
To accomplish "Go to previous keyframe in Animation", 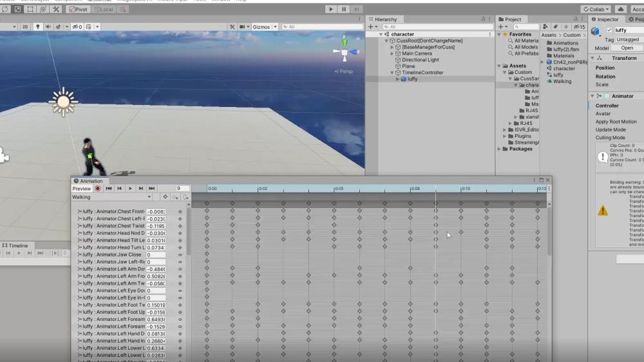I will (x=120, y=189).
